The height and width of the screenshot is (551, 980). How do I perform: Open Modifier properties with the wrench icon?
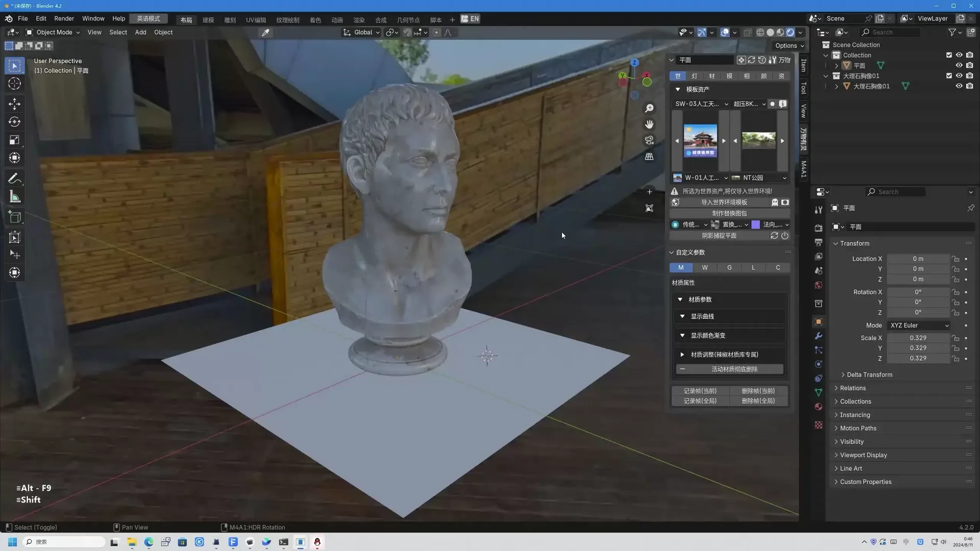pos(818,336)
